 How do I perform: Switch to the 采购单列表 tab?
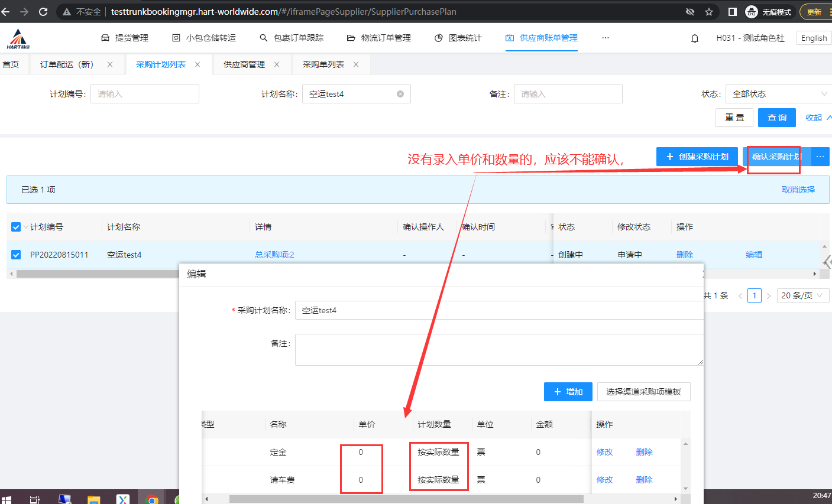(323, 64)
